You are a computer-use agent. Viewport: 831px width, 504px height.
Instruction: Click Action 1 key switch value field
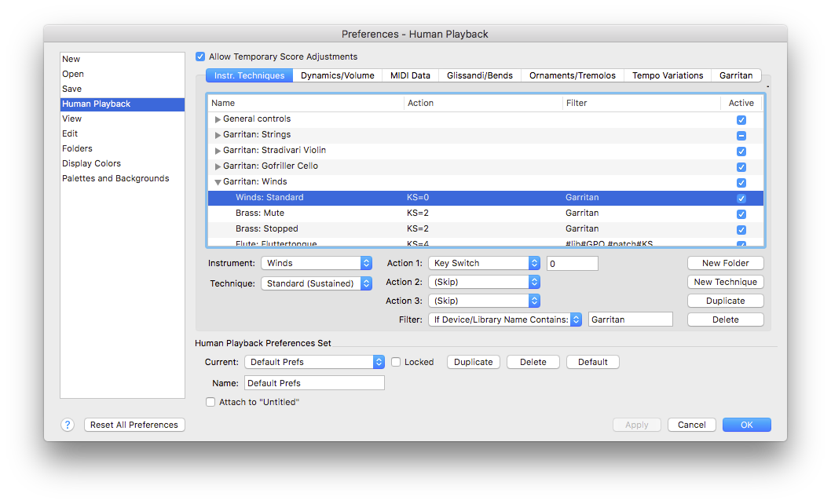573,264
